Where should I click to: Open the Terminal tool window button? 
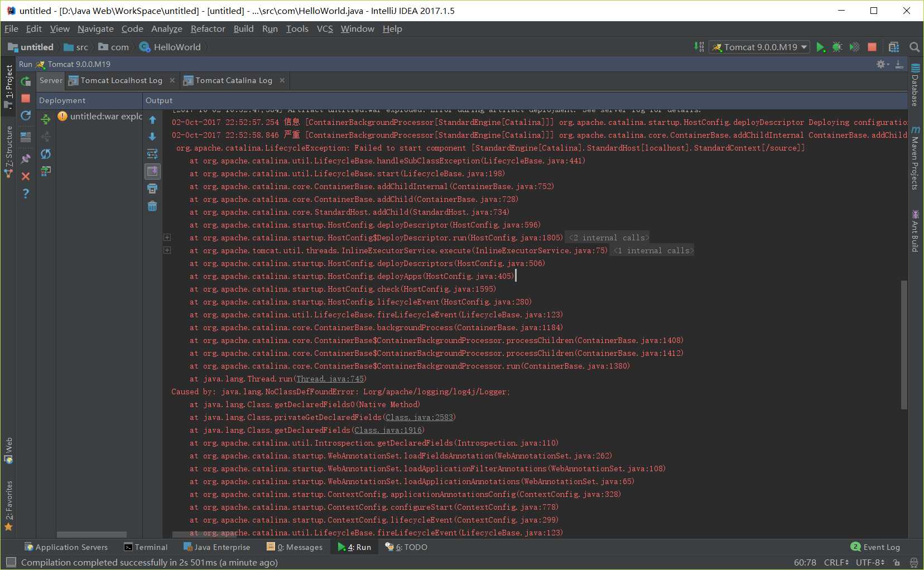point(146,547)
